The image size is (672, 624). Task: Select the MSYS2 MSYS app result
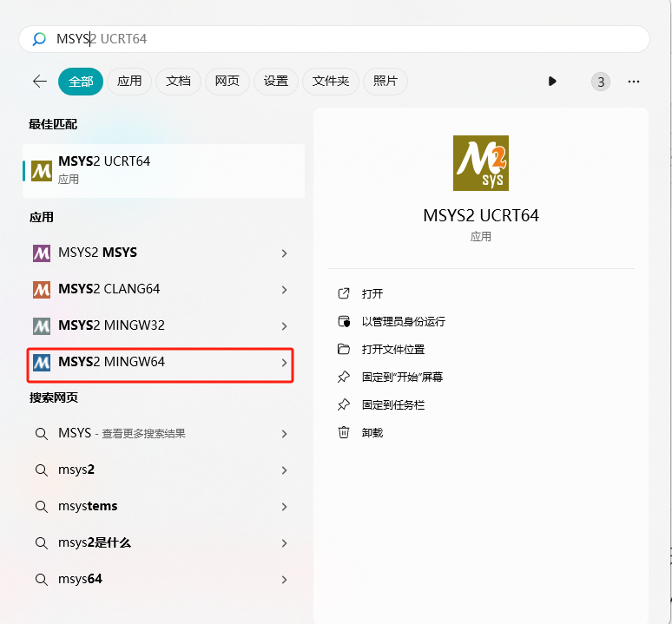161,253
